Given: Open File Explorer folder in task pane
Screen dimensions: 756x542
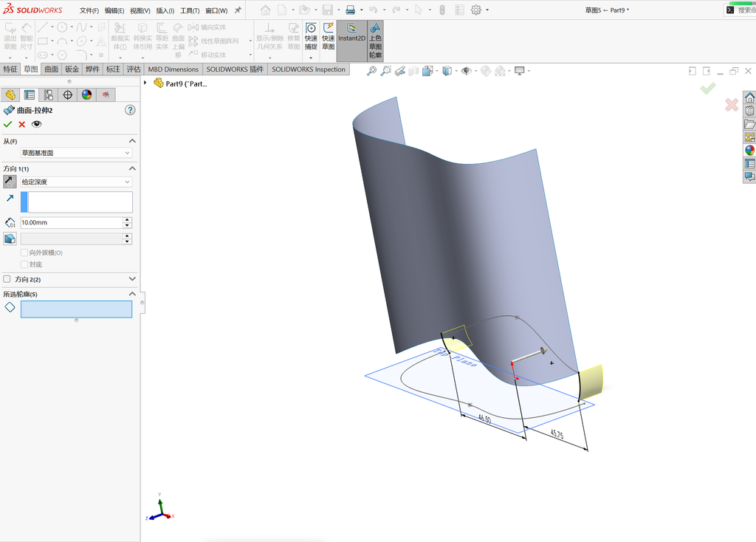Looking at the screenshot, I should 750,124.
